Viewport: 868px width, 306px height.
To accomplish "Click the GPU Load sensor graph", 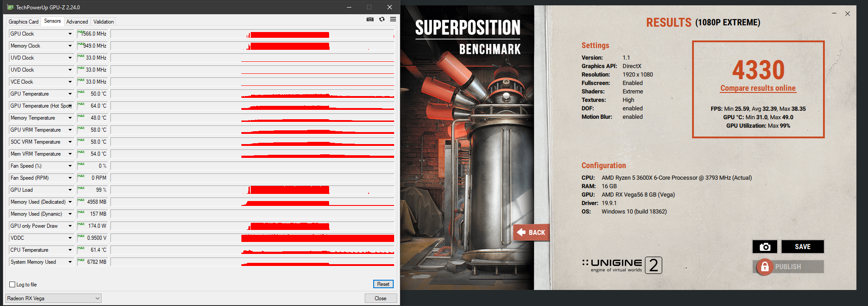I will (253, 190).
